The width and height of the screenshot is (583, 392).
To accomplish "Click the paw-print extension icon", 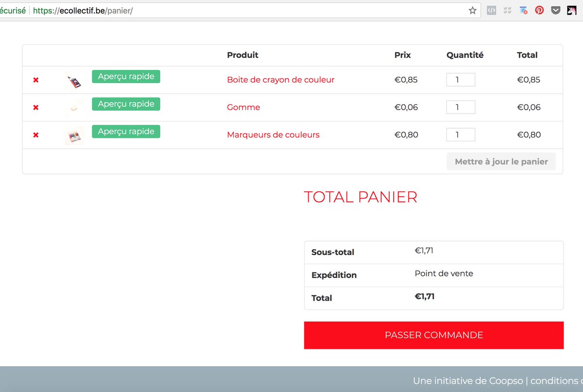I will click(x=507, y=10).
